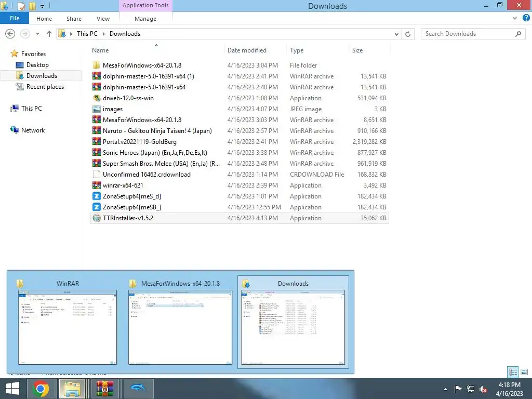Expand the ribbon with the chevron
This screenshot has width=532, height=399.
click(x=515, y=18)
